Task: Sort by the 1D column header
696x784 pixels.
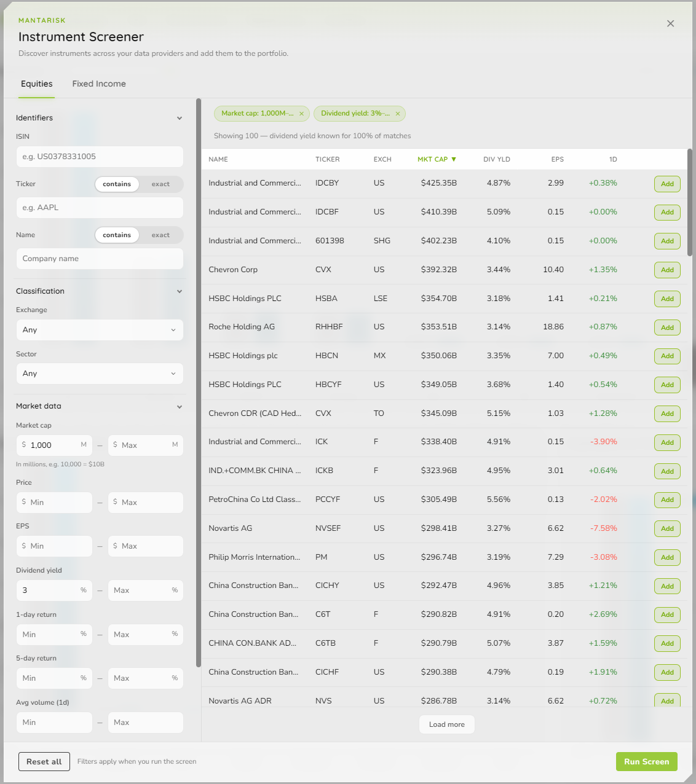Action: point(613,159)
